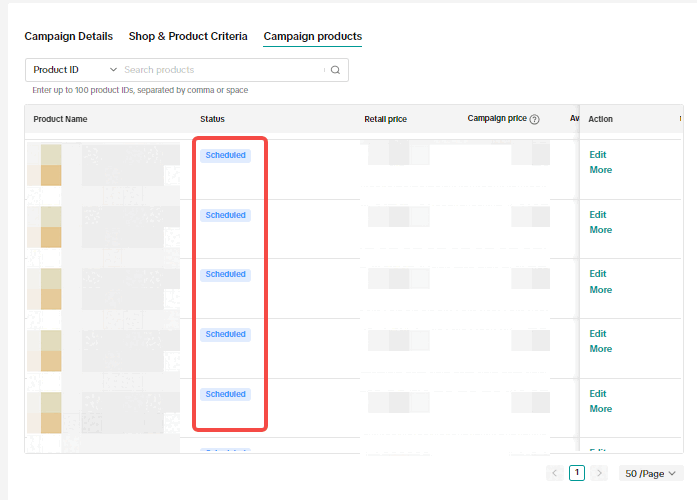Click the first product thumbnail image
This screenshot has height=500, width=697.
tap(44, 165)
